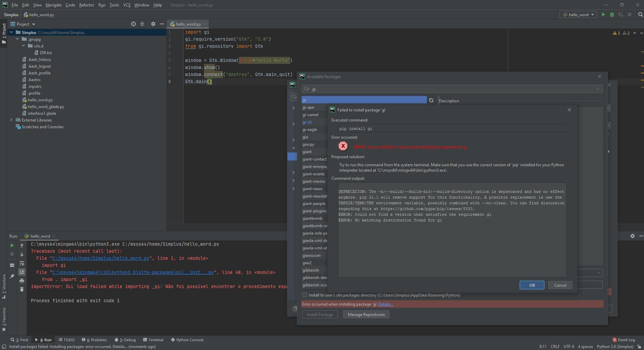Click the print icon in the Run panel sidebar
This screenshot has height=350, width=644.
tap(22, 280)
